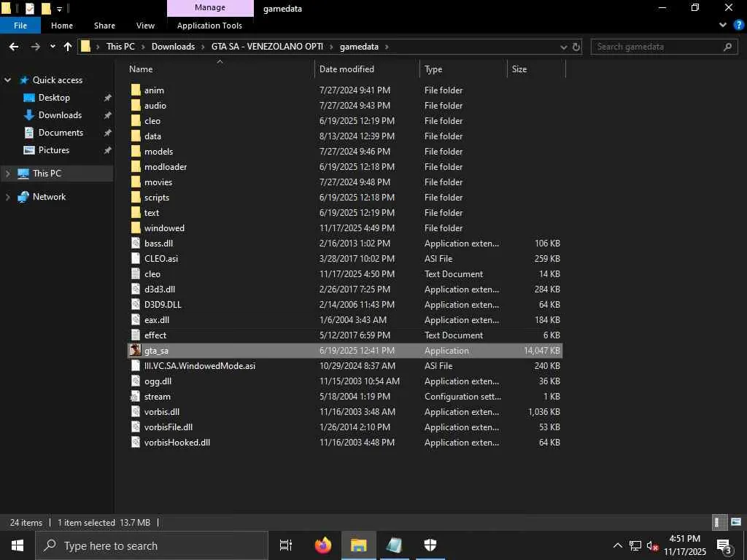Select the Manage contextual tab
Image resolution: width=747 pixels, height=560 pixels.
[x=210, y=7]
